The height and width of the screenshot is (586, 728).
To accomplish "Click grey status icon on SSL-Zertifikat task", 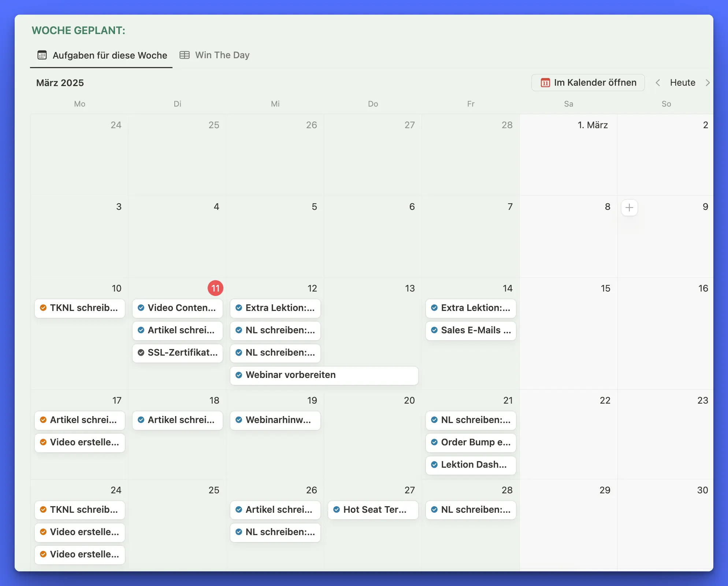I will 141,353.
